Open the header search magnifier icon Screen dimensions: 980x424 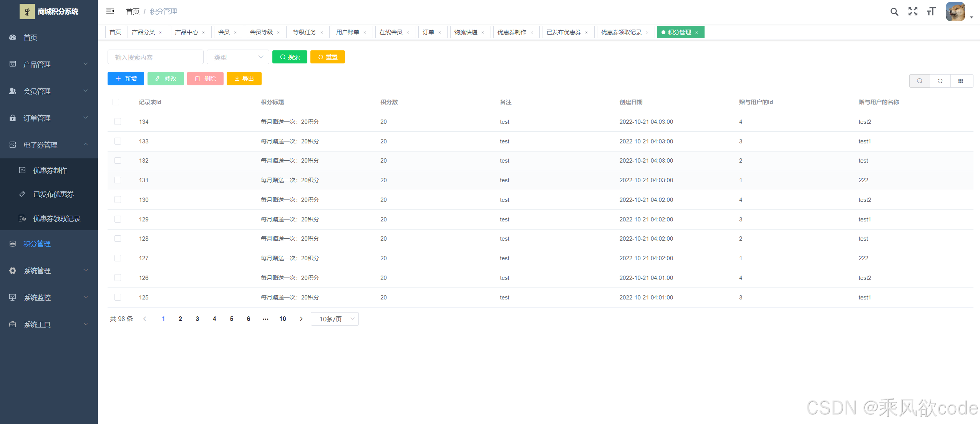[x=894, y=12]
